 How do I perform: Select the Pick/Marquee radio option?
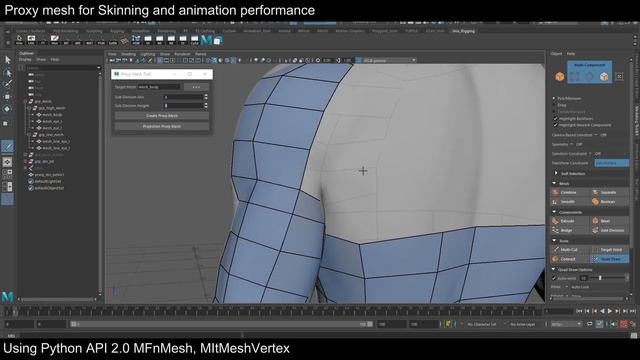click(554, 98)
